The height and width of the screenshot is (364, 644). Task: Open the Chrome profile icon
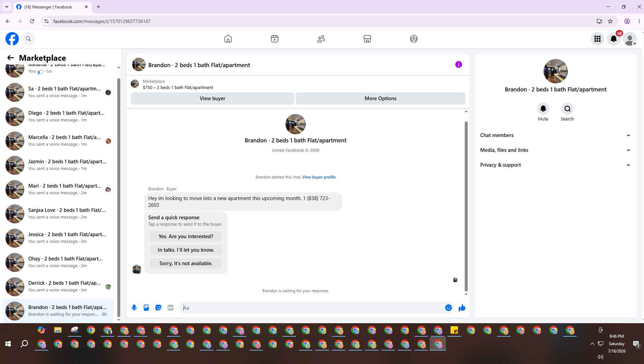(x=627, y=21)
